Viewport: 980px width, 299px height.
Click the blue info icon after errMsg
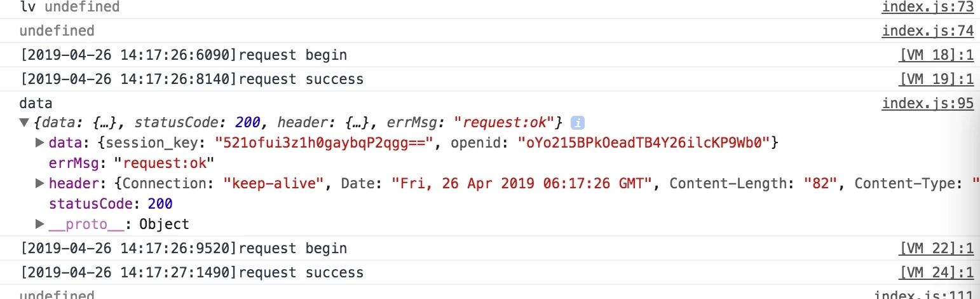coord(577,122)
